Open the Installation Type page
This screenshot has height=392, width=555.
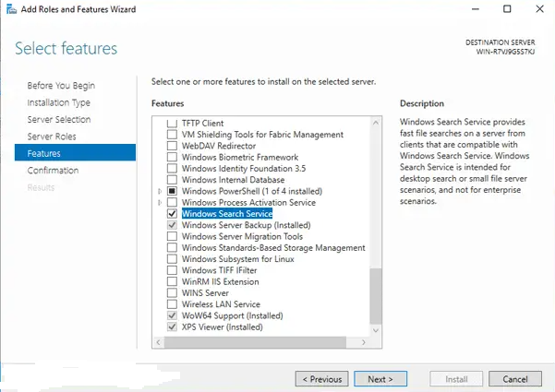[59, 102]
